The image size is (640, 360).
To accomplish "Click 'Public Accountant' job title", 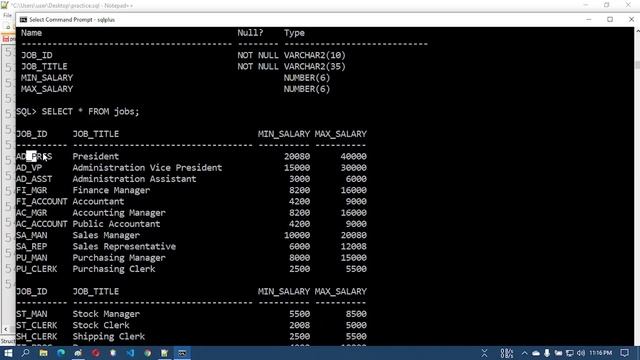I will [116, 224].
